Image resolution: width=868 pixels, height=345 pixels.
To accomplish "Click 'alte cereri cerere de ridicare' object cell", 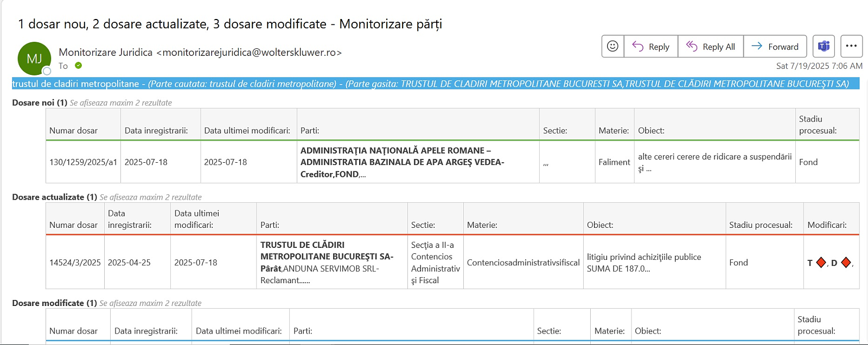I will 714,162.
